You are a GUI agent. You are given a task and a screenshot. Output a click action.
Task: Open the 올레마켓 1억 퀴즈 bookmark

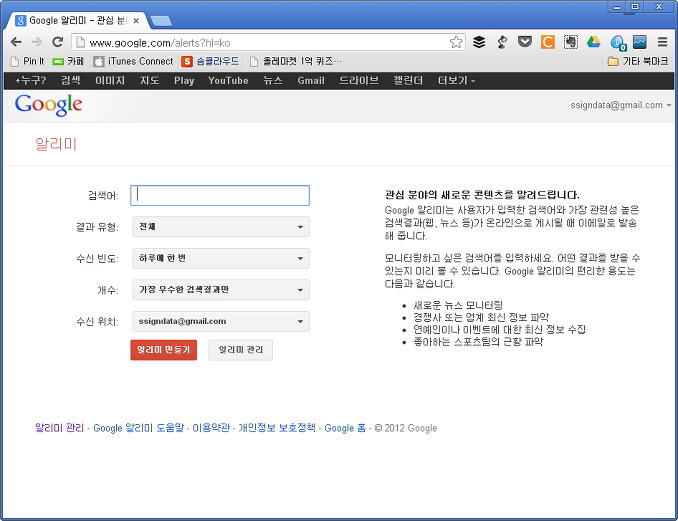coord(296,61)
